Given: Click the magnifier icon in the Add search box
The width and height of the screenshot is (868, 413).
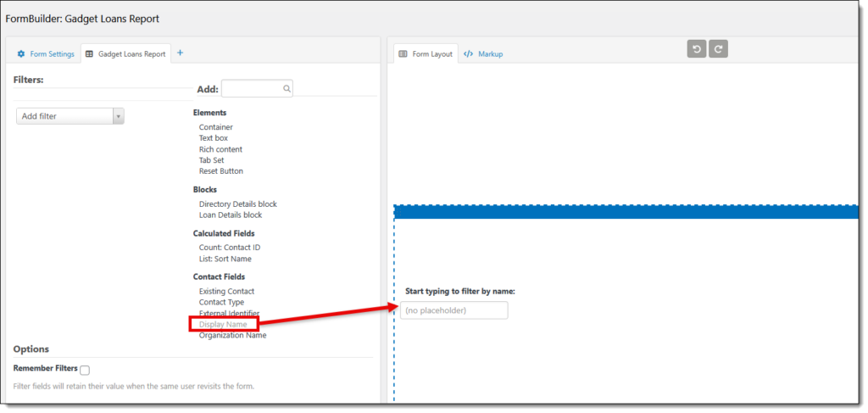Looking at the screenshot, I should click(287, 88).
